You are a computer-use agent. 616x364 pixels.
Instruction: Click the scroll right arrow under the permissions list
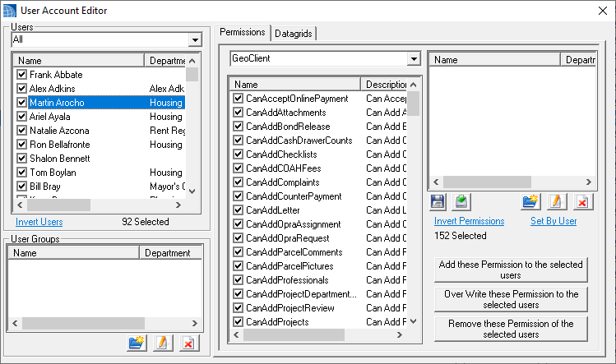400,334
